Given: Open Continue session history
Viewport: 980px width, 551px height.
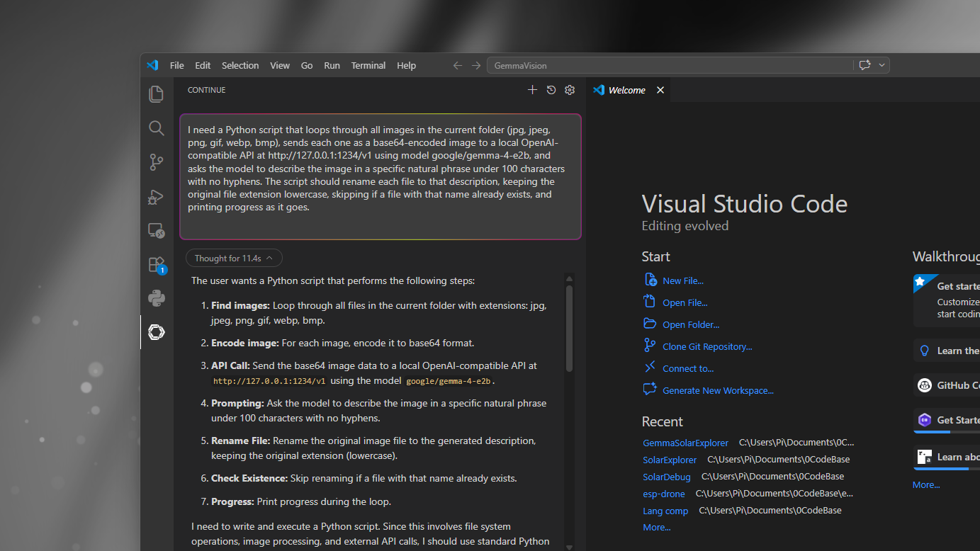Looking at the screenshot, I should pos(551,90).
